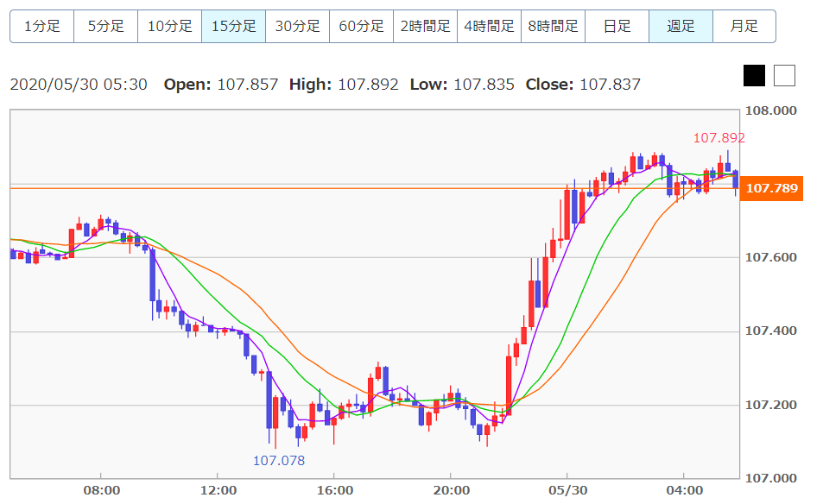Show the 日足 daily chart
823x504 pixels.
[617, 26]
